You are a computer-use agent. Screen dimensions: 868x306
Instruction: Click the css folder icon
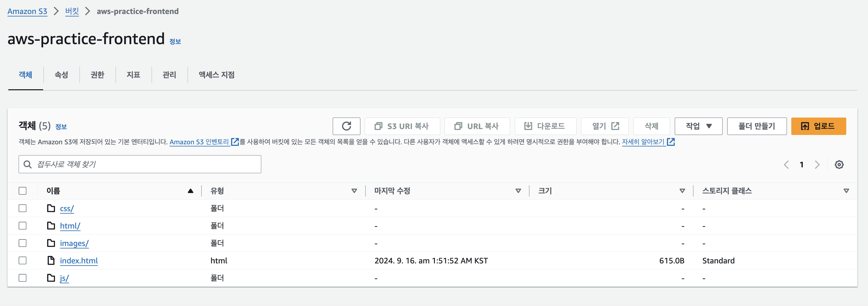pos(51,208)
